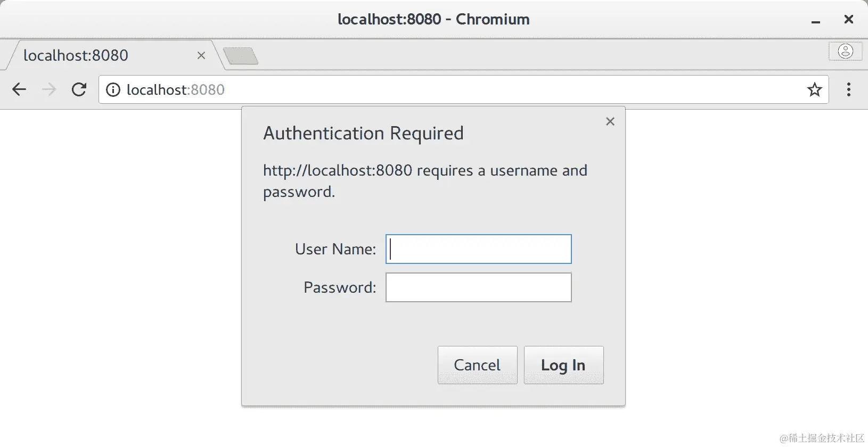Click the forward navigation arrow
This screenshot has width=868, height=447.
tap(49, 89)
